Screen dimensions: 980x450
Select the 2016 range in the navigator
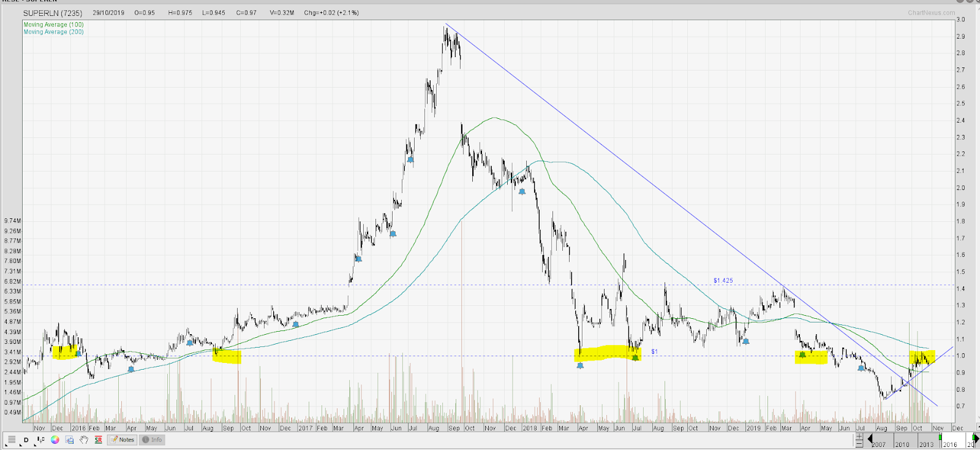tap(950, 444)
